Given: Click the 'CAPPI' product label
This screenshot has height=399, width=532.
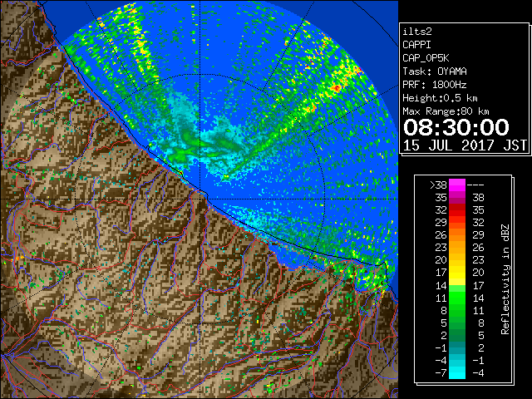Looking at the screenshot, I should pyautogui.click(x=416, y=45).
